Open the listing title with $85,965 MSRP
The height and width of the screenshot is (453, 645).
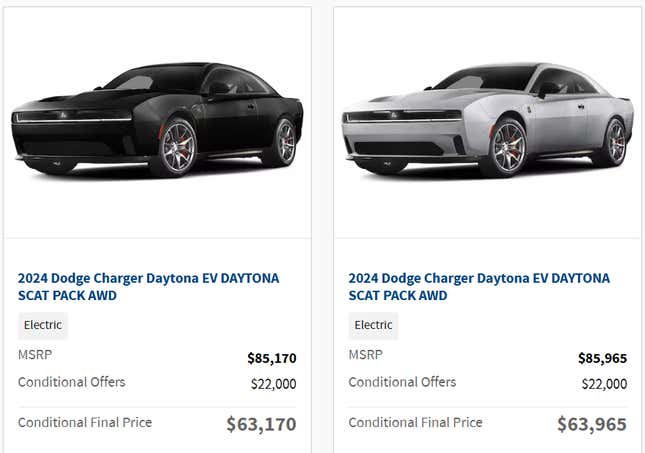[479, 287]
